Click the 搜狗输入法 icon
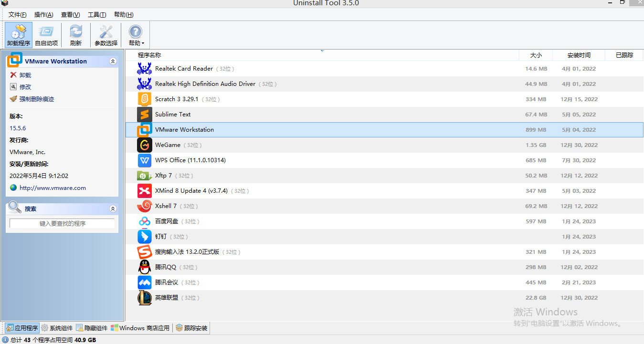 tap(145, 252)
